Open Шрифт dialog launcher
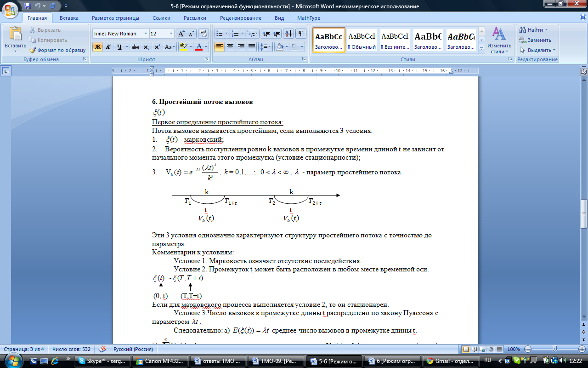Image resolution: width=588 pixels, height=368 pixels. point(206,59)
